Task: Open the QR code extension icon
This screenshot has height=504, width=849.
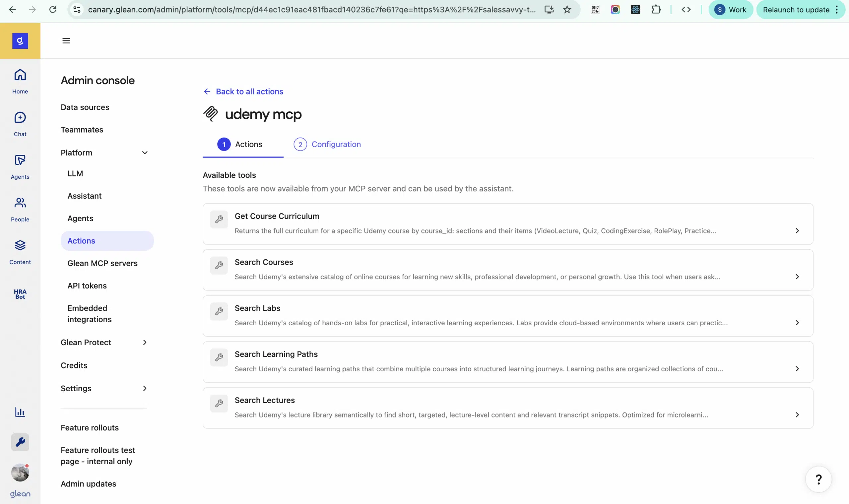Action: click(x=595, y=10)
